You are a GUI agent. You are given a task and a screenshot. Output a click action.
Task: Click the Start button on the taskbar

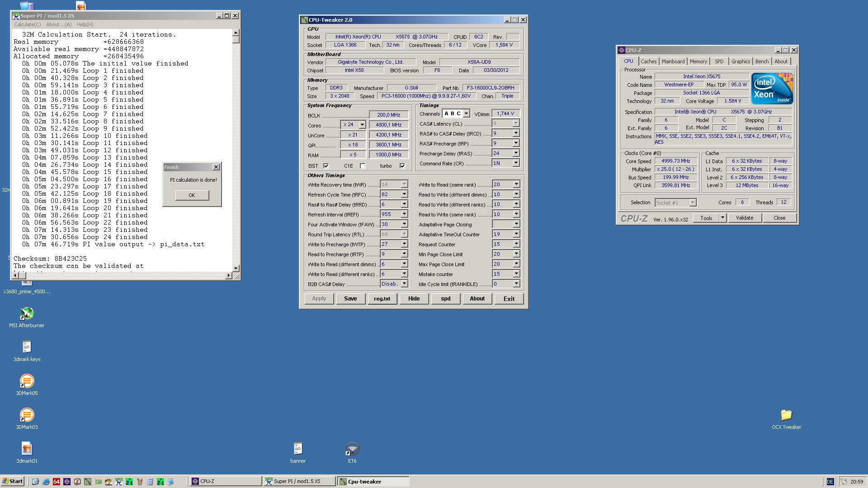[13, 482]
